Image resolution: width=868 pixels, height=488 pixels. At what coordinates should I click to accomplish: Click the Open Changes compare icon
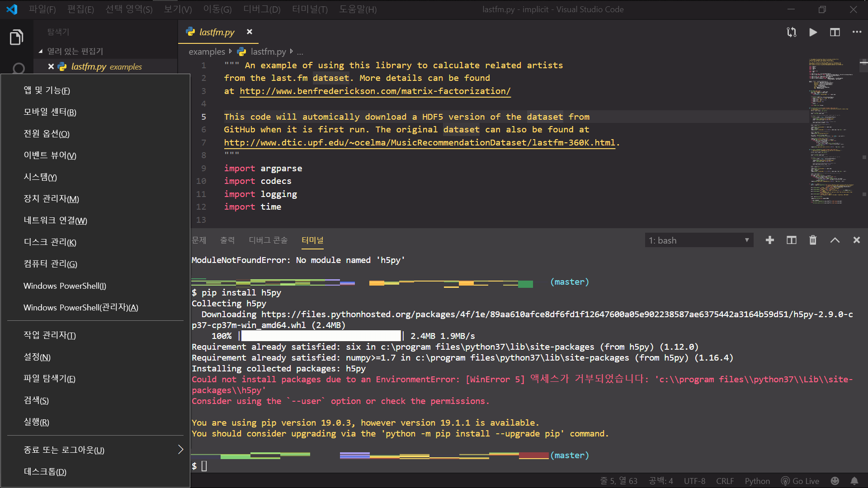(x=791, y=32)
